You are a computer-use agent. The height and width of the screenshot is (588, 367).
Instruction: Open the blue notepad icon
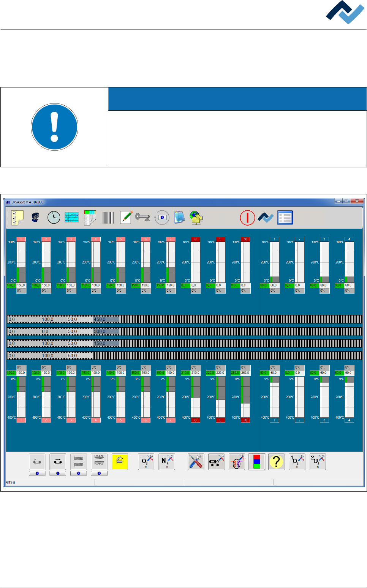(179, 217)
